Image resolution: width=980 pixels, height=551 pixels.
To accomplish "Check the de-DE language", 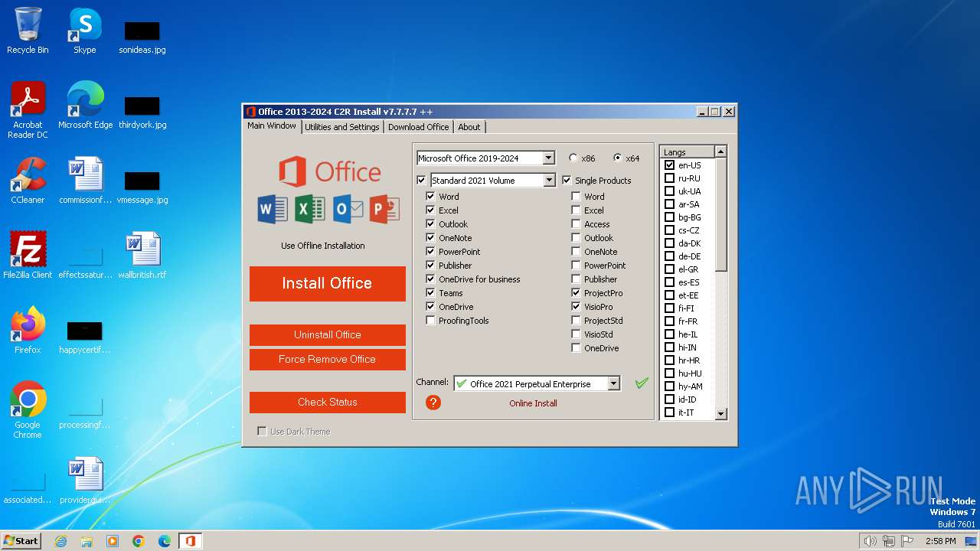I will pos(669,256).
